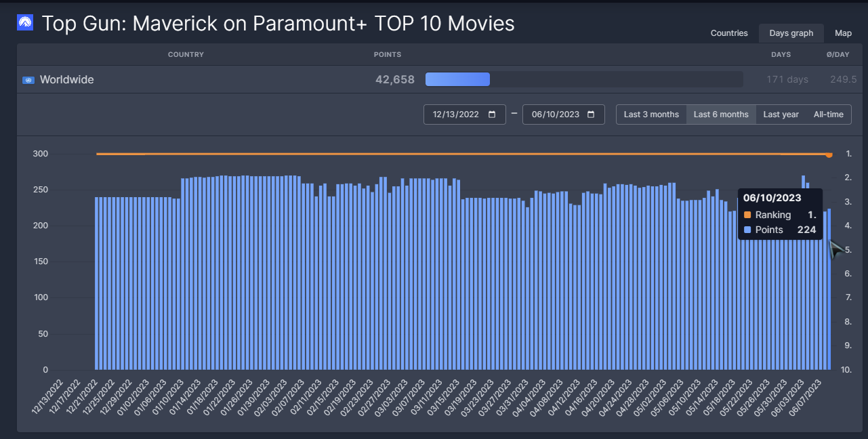This screenshot has width=868, height=439.
Task: Click the '5.' label on the ranking axis
Action: 848,250
